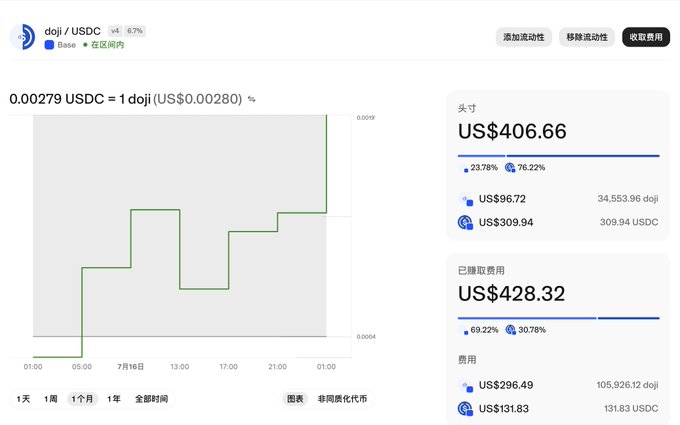The image size is (680, 425).
Task: Click the US$131.83 fee value
Action: coord(503,409)
